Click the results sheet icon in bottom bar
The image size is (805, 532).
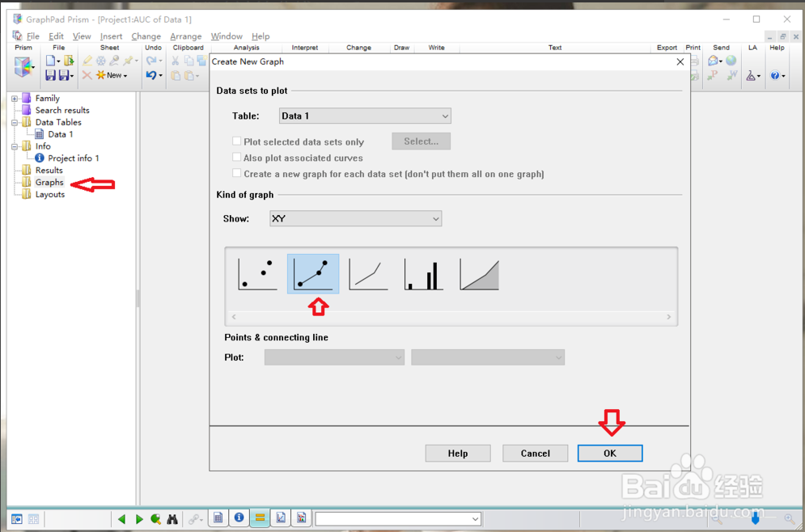point(260,518)
